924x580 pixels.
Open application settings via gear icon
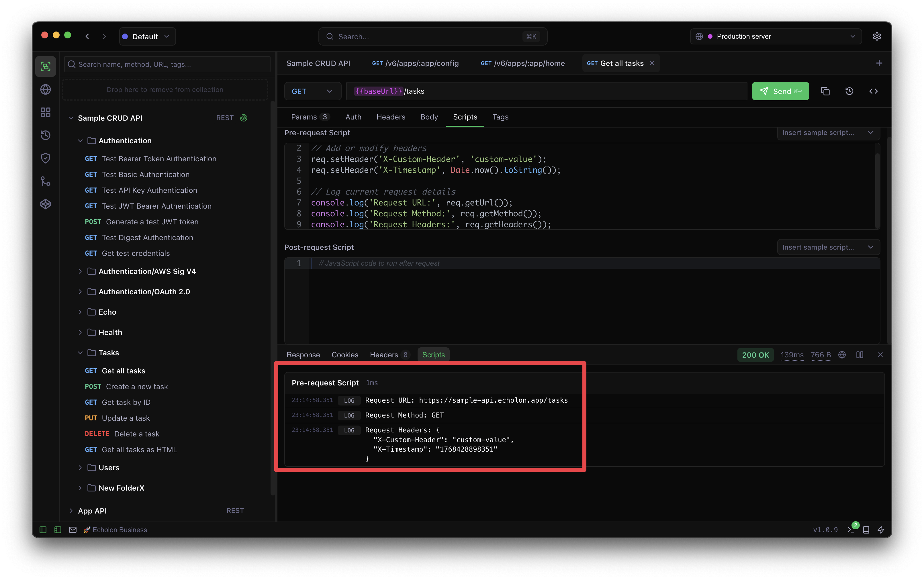877,36
